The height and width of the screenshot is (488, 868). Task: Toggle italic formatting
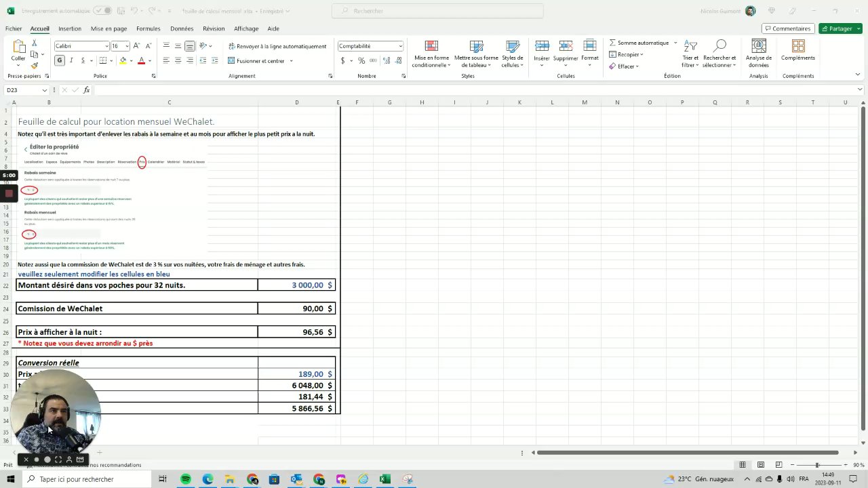(71, 60)
